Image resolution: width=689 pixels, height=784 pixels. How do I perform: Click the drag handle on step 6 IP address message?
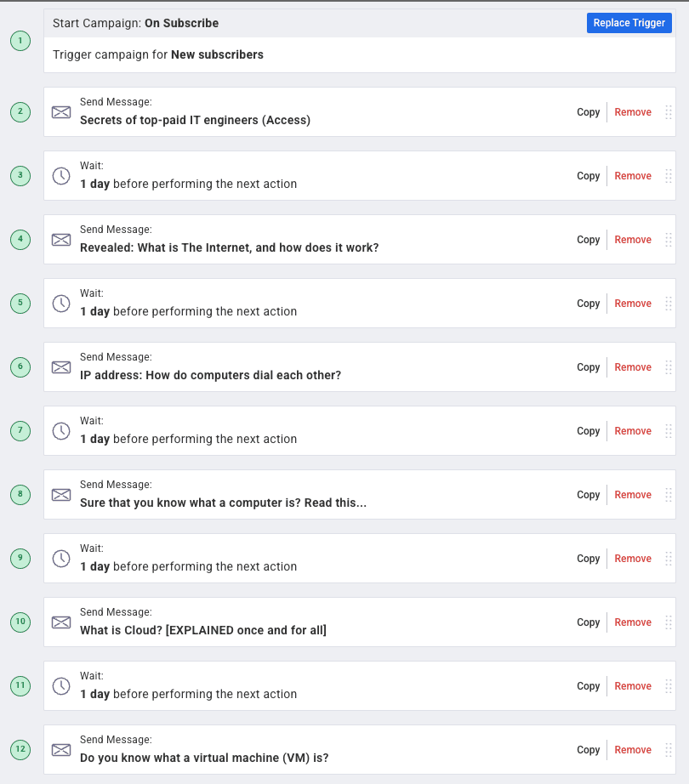click(669, 367)
